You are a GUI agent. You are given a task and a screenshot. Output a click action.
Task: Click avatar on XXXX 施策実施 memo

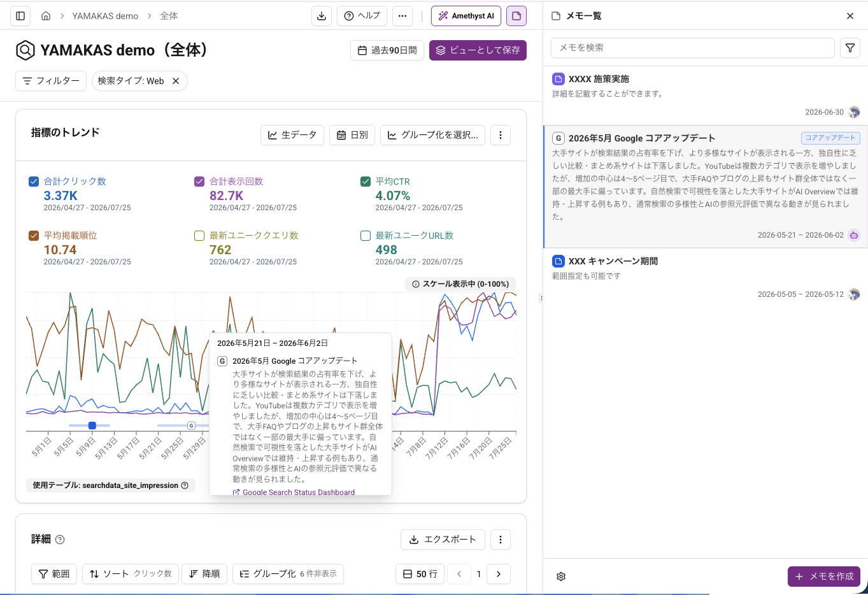tap(854, 112)
